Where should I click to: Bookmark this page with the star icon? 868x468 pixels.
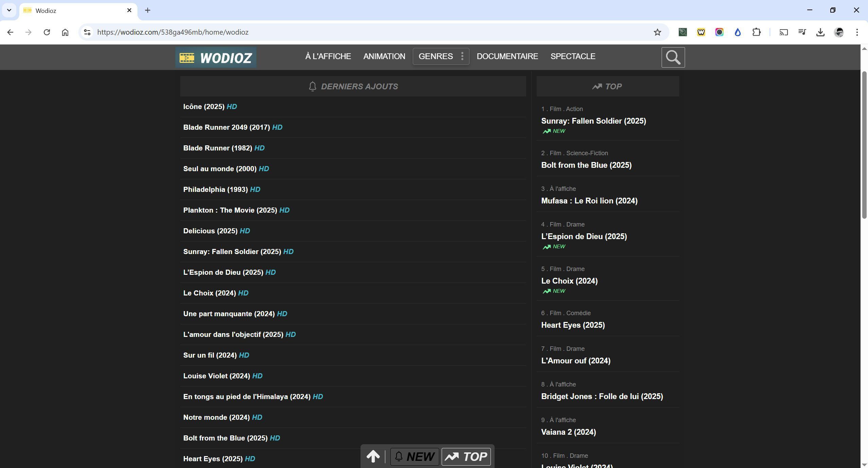point(657,32)
